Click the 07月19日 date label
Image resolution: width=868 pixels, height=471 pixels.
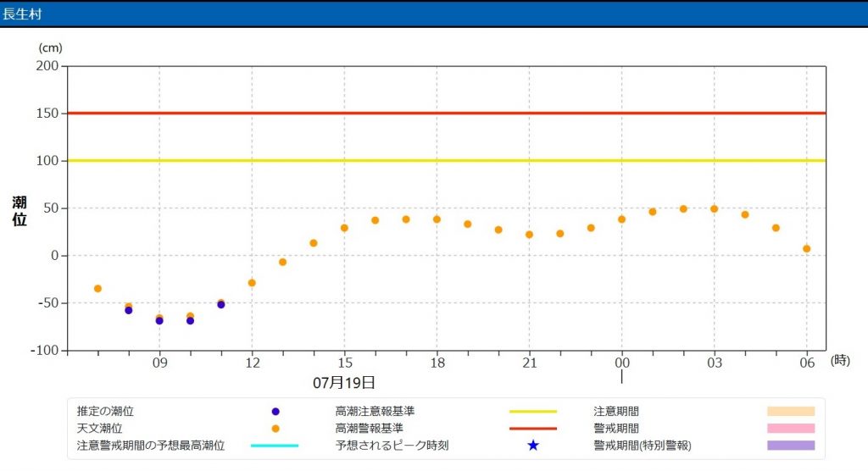344,382
